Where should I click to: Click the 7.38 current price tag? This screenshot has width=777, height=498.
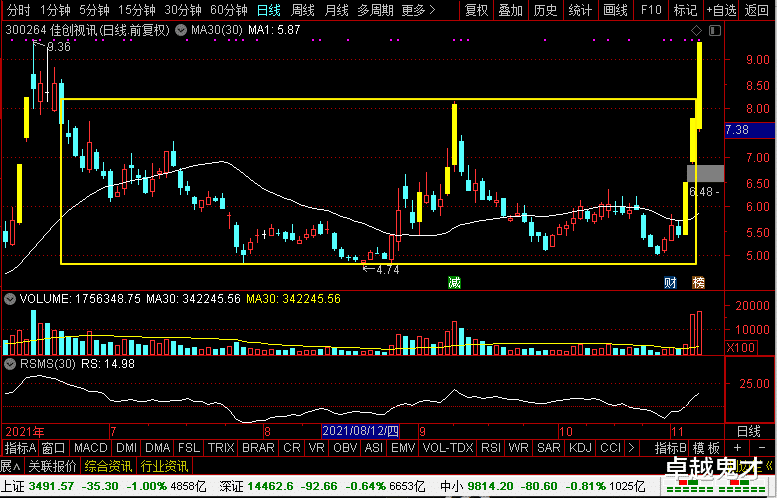(x=750, y=130)
